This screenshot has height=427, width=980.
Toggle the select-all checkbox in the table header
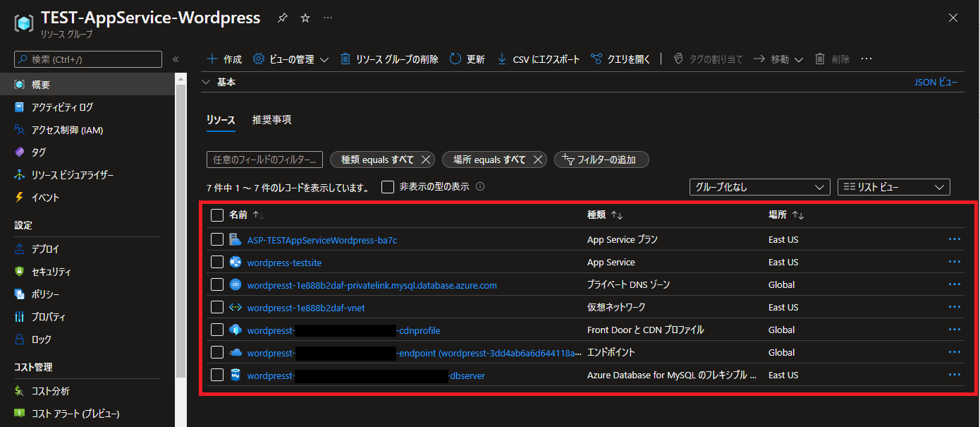pos(217,215)
